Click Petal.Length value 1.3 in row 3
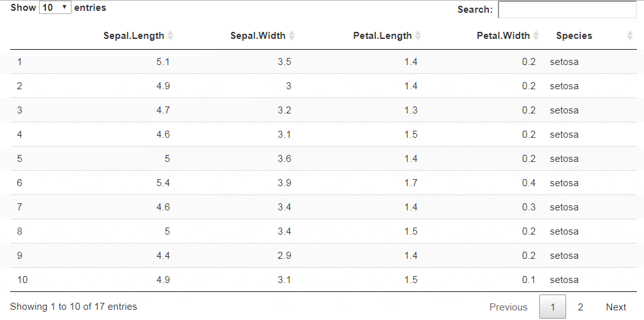Screen dimensions: 644x320 410,110
